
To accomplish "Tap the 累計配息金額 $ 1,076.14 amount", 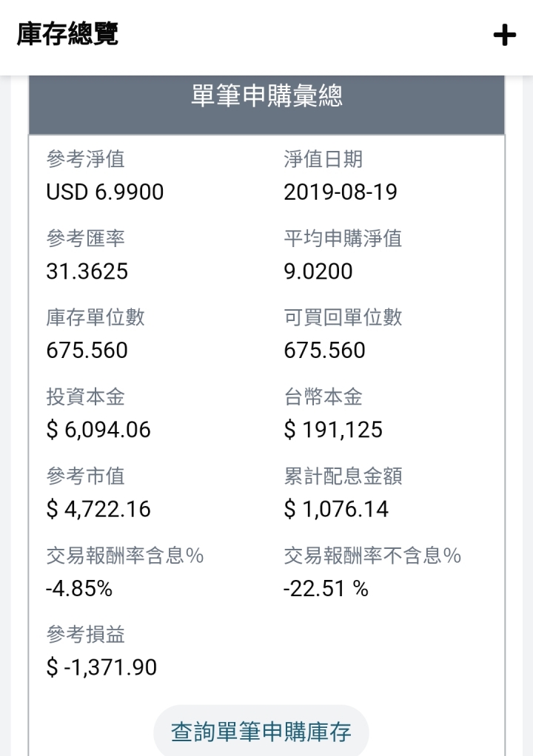I will [336, 509].
